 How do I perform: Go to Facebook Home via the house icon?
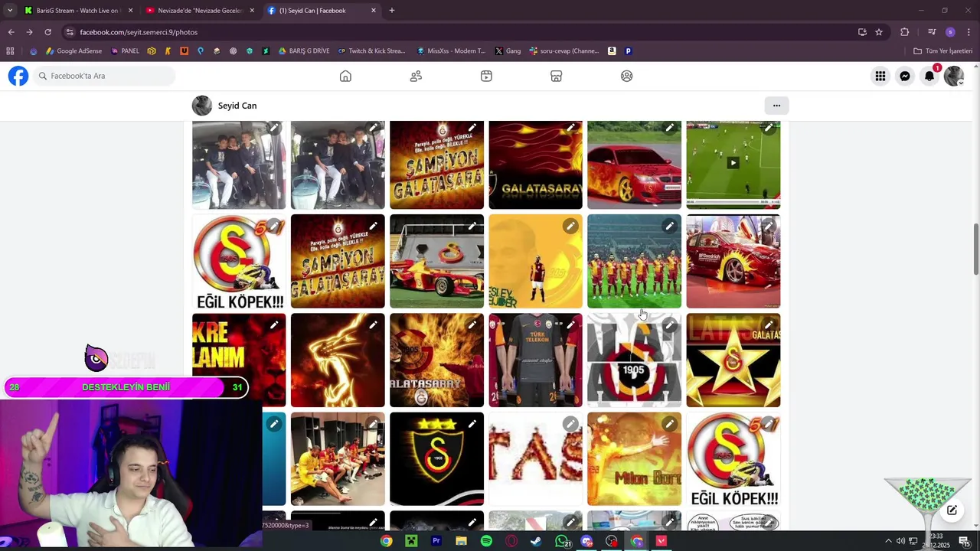pyautogui.click(x=345, y=76)
